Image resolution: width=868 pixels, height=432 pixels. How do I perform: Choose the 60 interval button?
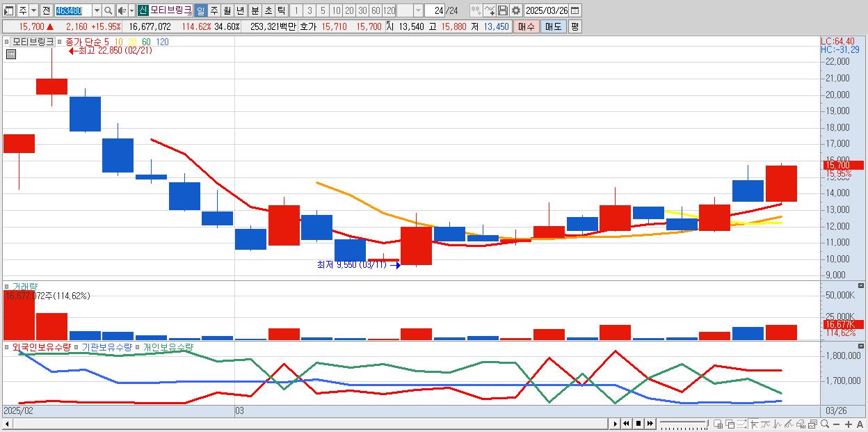tap(376, 10)
